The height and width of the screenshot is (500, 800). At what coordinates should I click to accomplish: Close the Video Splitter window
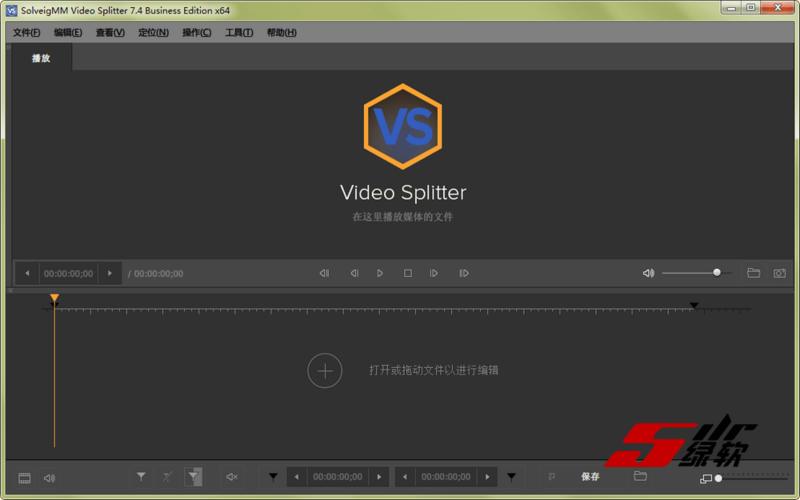coord(778,8)
